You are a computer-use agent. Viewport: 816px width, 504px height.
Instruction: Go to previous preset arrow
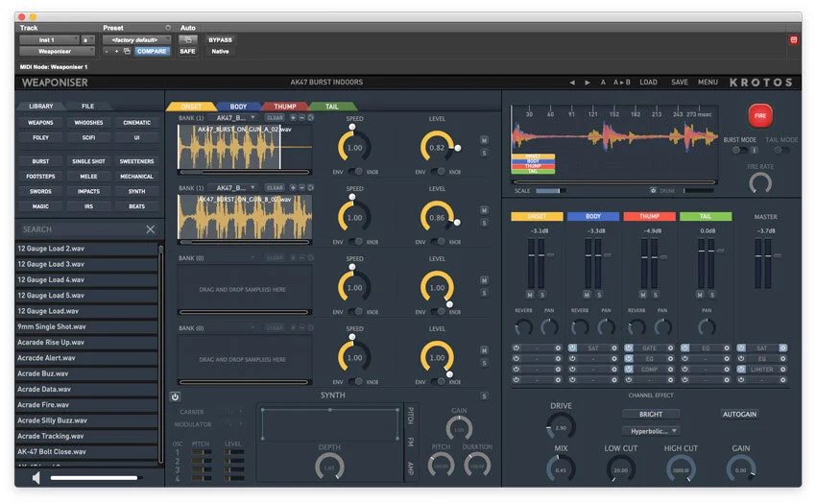(x=572, y=83)
